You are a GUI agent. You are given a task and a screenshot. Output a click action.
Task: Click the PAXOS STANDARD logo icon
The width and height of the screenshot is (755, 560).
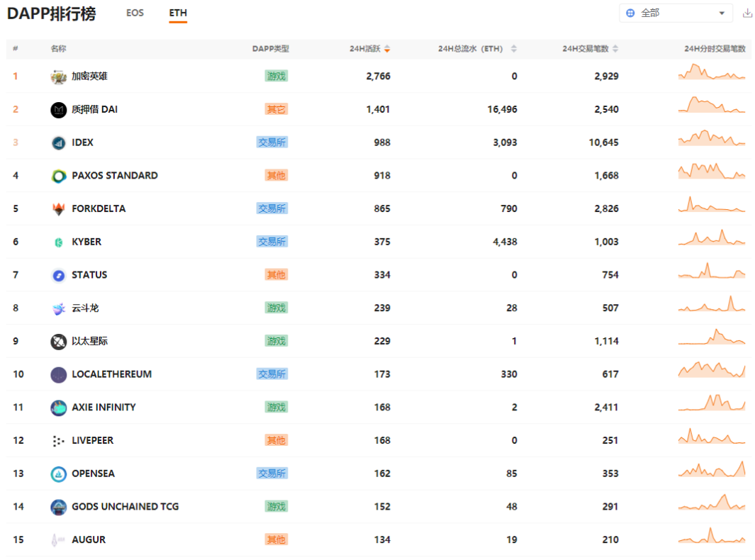(x=59, y=177)
